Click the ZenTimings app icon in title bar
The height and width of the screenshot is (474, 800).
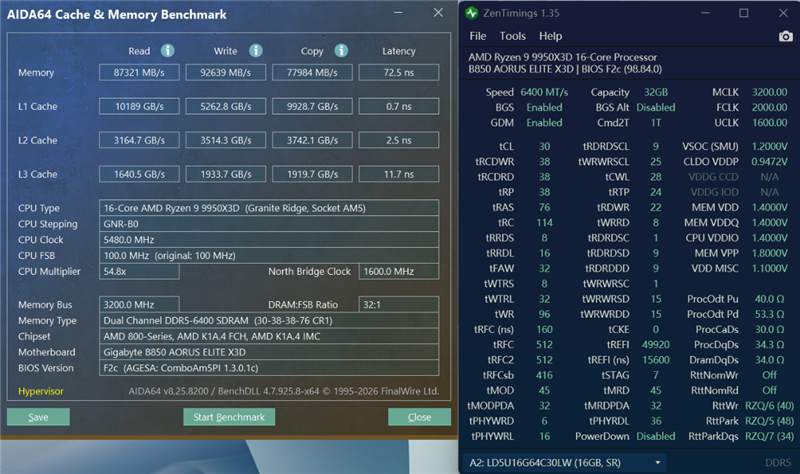pos(471,13)
